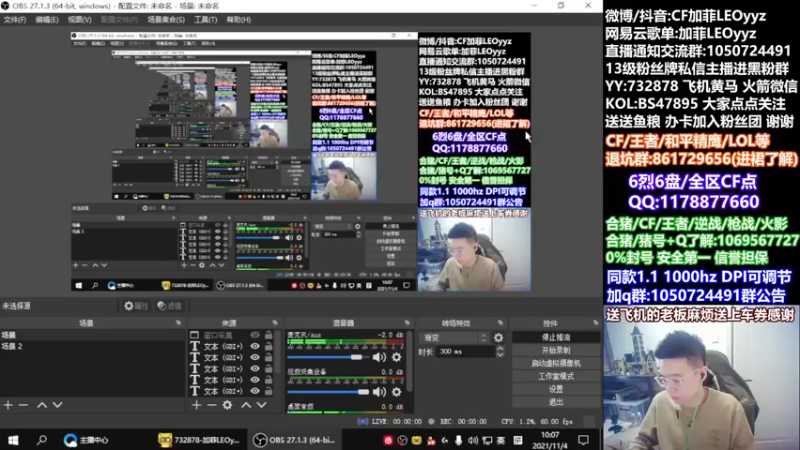Open 转场特效 transition properties gear
Viewport: 800px width, 450px height.
498,337
